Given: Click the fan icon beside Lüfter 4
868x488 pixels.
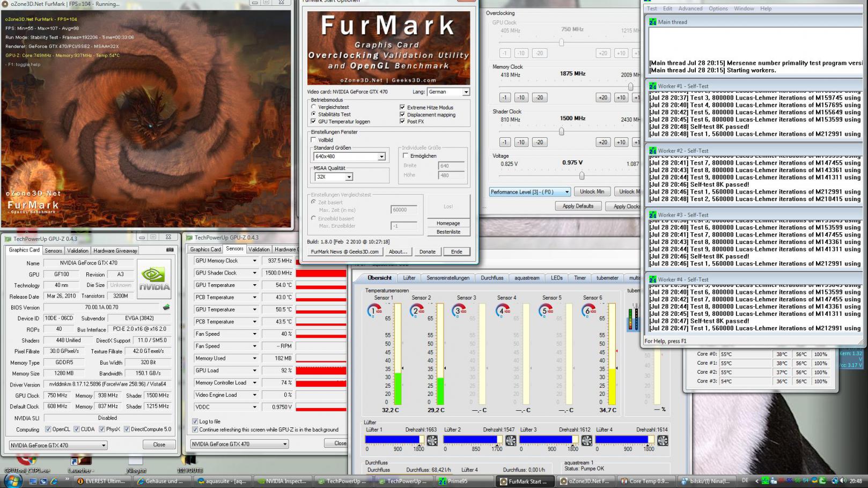Looking at the screenshot, I should coord(663,440).
